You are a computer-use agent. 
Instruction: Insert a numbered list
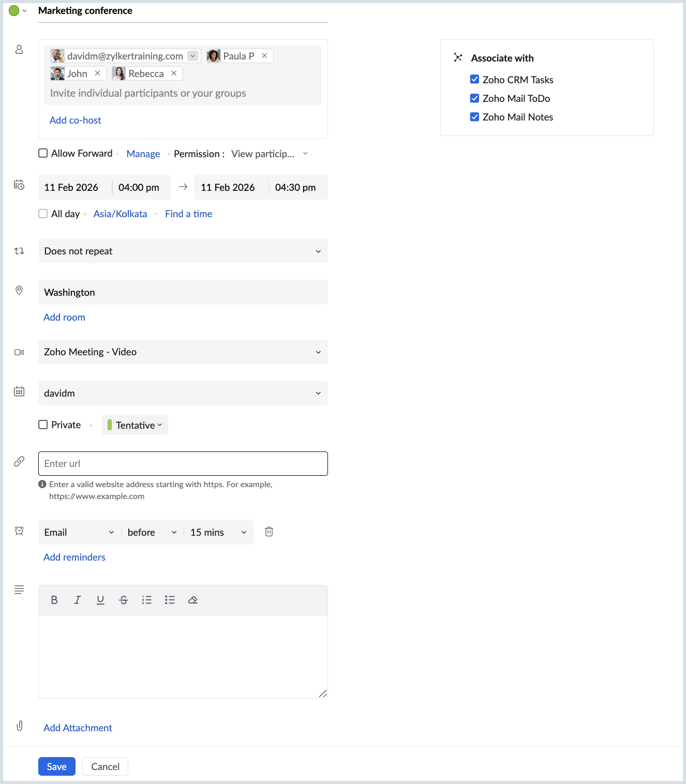(147, 600)
